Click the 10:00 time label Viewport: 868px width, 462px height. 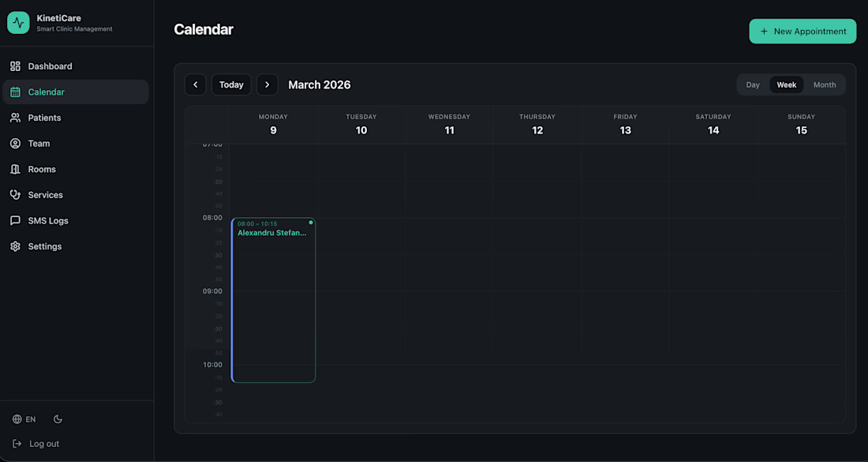(x=212, y=365)
